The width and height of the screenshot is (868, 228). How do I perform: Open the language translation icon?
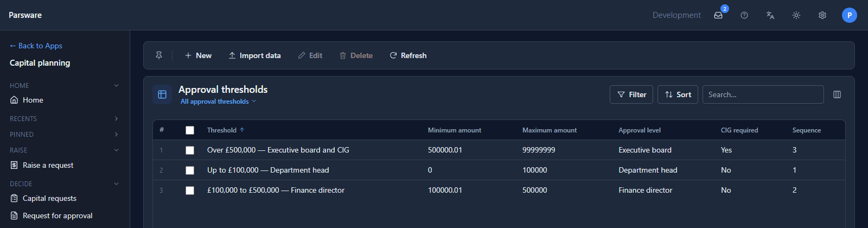(770, 15)
